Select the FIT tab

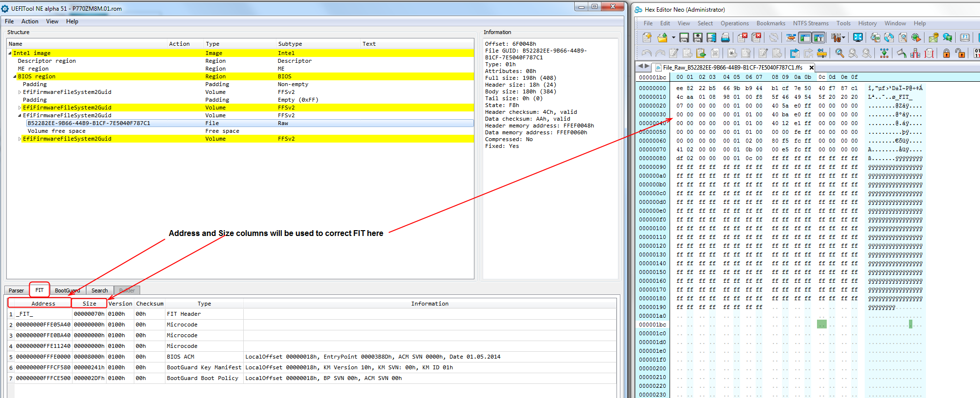[39, 290]
